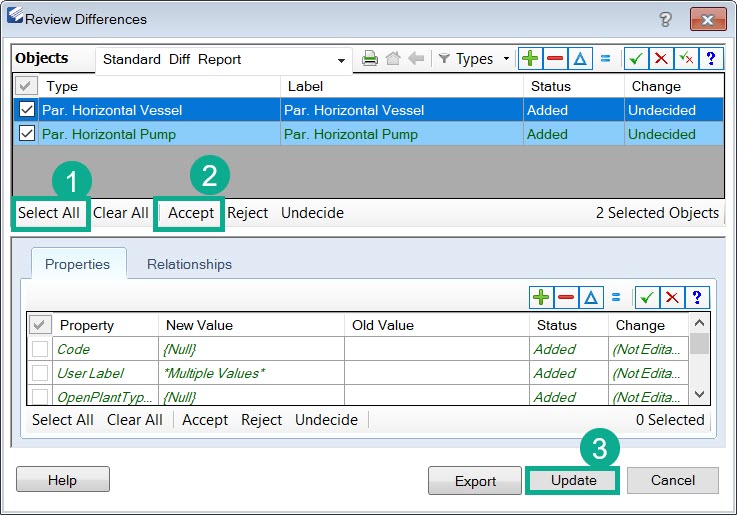Viewport: 737px width, 515px height.
Task: Uncheck the Par. Horizontal Pump row checkbox
Action: (x=27, y=133)
